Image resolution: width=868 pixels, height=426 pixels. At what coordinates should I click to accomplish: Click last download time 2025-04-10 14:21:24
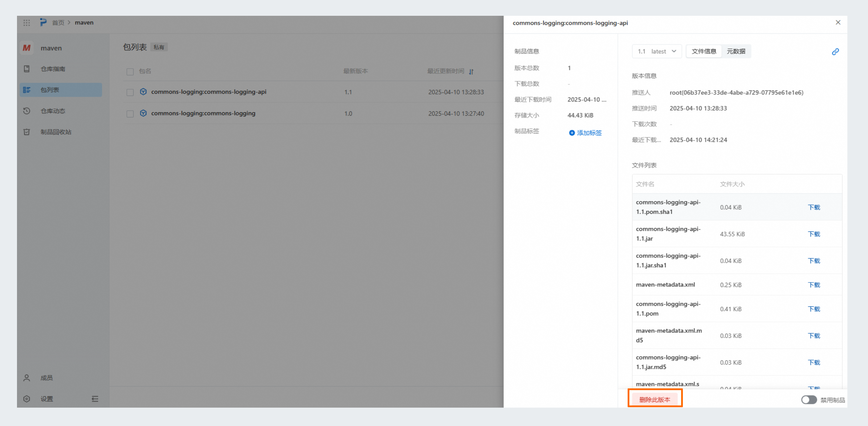click(698, 140)
